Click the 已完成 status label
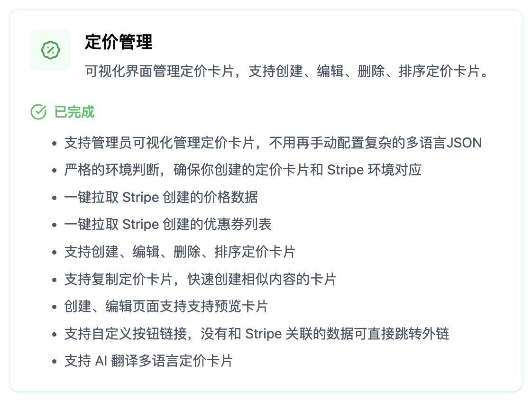The image size is (532, 401). point(74,112)
